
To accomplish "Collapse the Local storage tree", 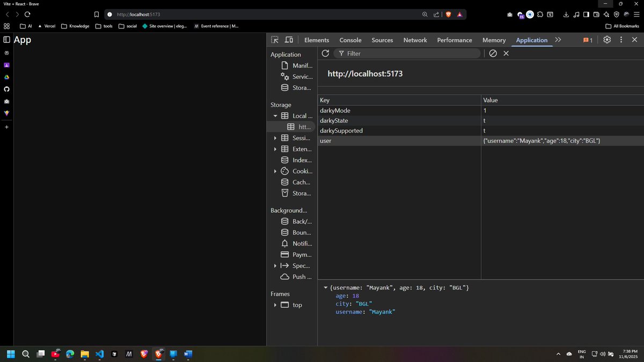I will click(275, 115).
